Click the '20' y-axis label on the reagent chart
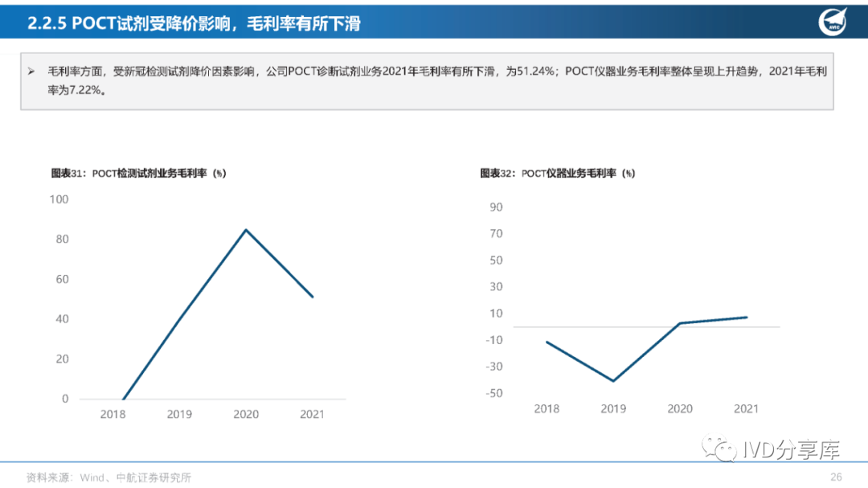Viewport: 868px width, 488px height. coord(62,359)
